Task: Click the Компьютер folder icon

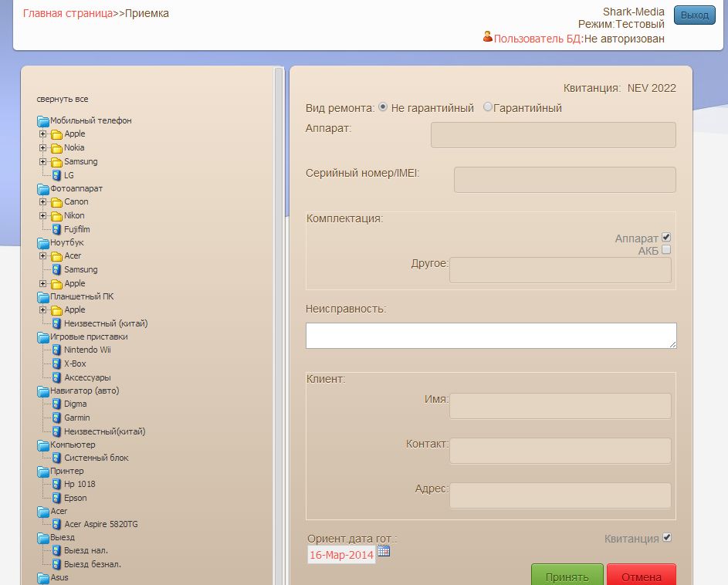Action: click(x=43, y=445)
